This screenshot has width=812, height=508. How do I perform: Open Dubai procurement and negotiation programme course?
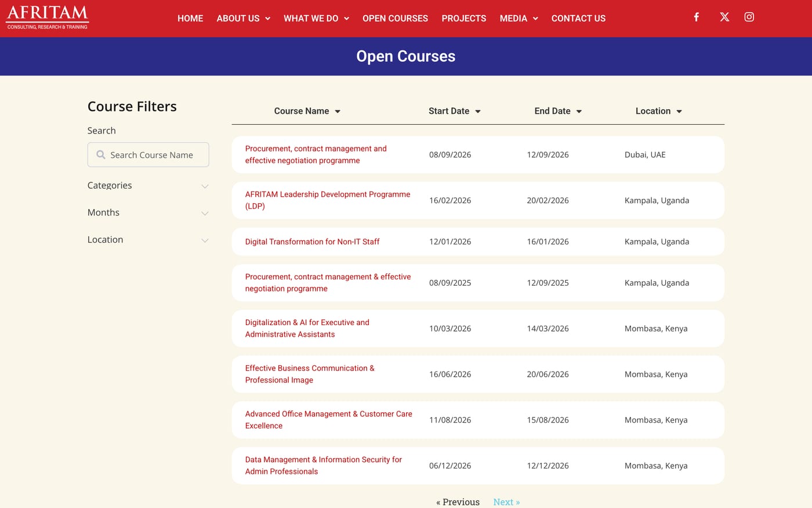[x=316, y=154]
